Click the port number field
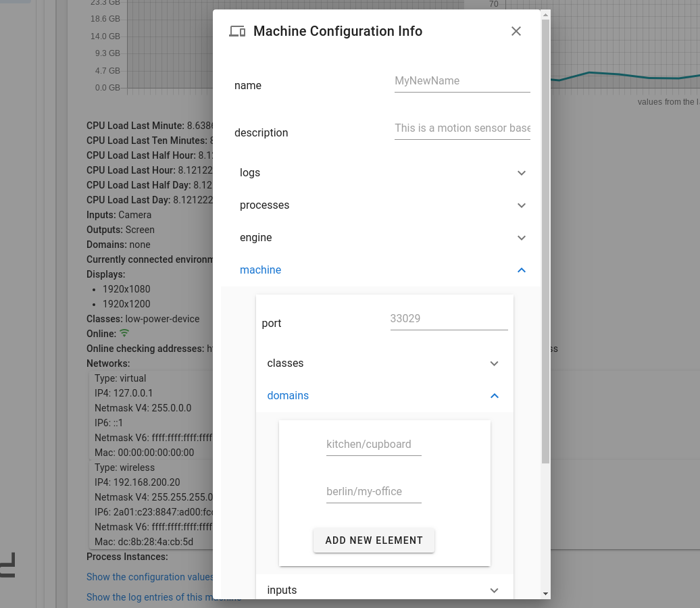Viewport: 700px width, 608px height. point(448,319)
